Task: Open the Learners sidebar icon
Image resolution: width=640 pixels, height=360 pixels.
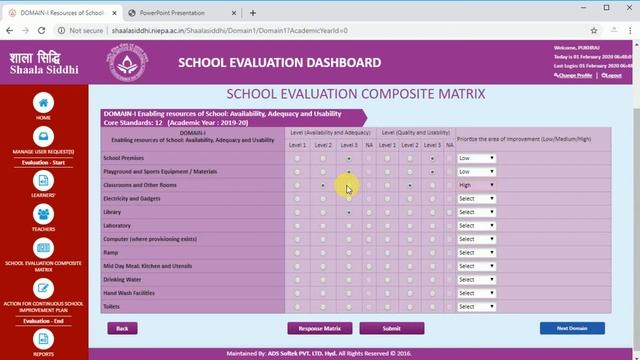Action: pyautogui.click(x=43, y=180)
